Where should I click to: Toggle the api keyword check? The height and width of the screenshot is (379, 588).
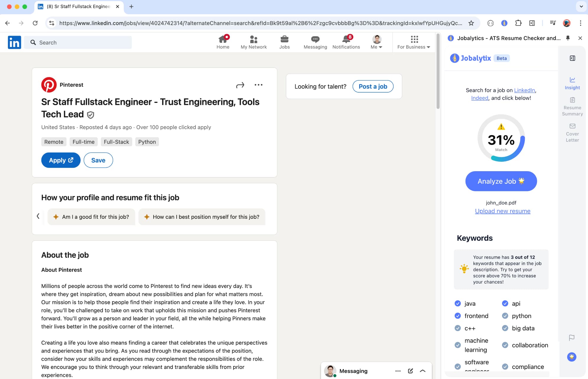(505, 303)
